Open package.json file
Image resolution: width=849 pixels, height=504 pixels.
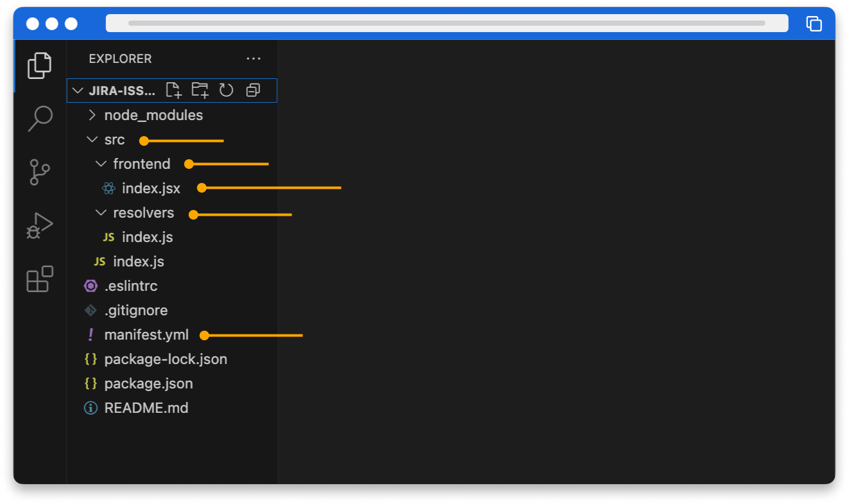coord(148,384)
